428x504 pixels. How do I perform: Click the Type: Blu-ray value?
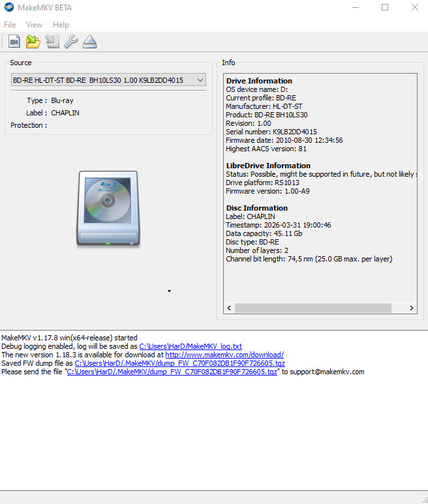(x=62, y=100)
